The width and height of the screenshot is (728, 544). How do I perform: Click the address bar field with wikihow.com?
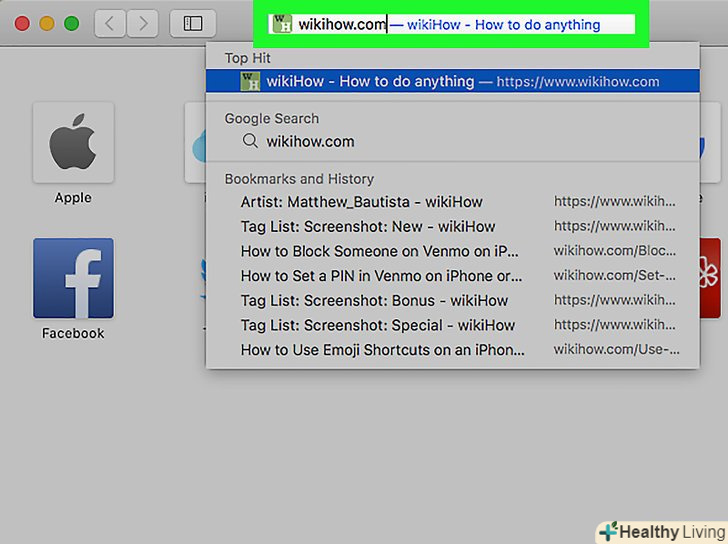pyautogui.click(x=451, y=24)
